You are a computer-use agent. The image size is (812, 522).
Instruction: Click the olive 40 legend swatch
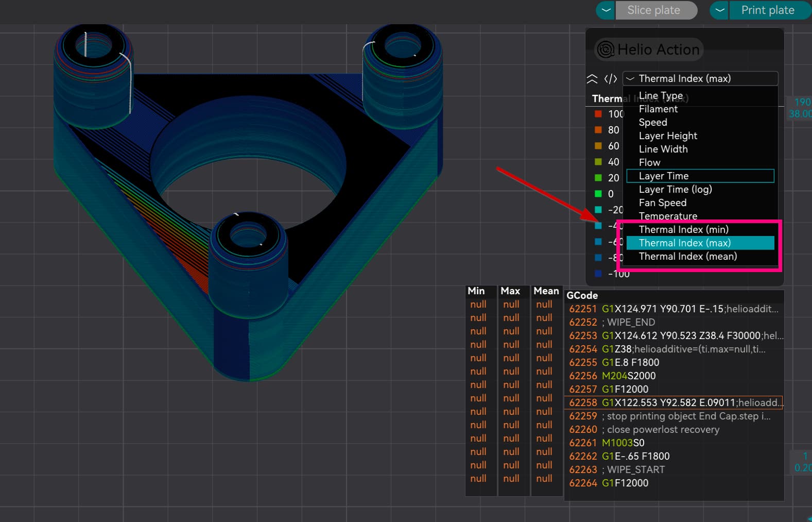click(x=598, y=162)
